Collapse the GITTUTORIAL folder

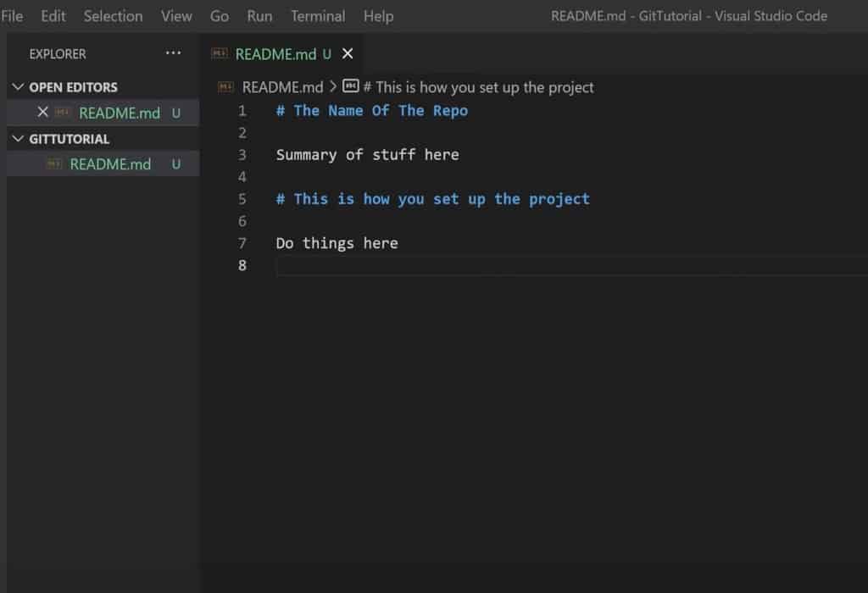pyautogui.click(x=19, y=138)
